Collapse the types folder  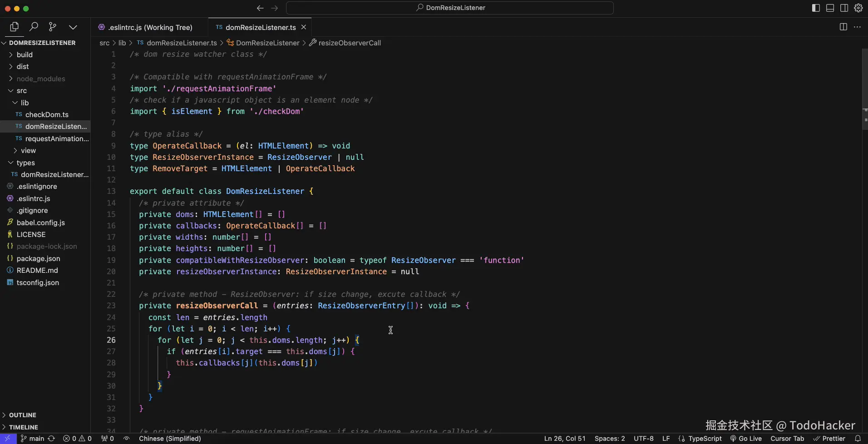tap(45, 163)
